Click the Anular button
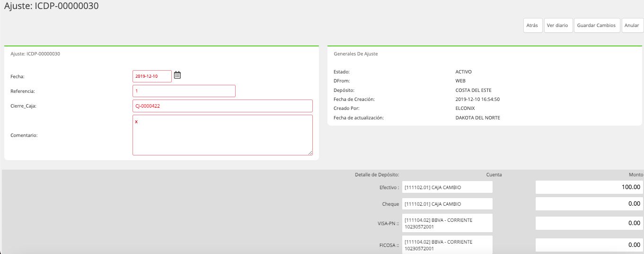 click(x=632, y=26)
